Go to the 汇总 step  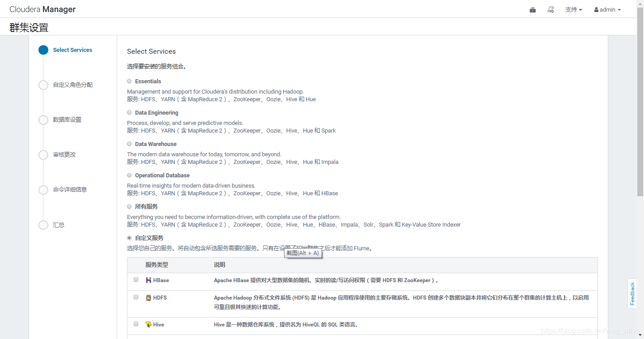point(59,225)
